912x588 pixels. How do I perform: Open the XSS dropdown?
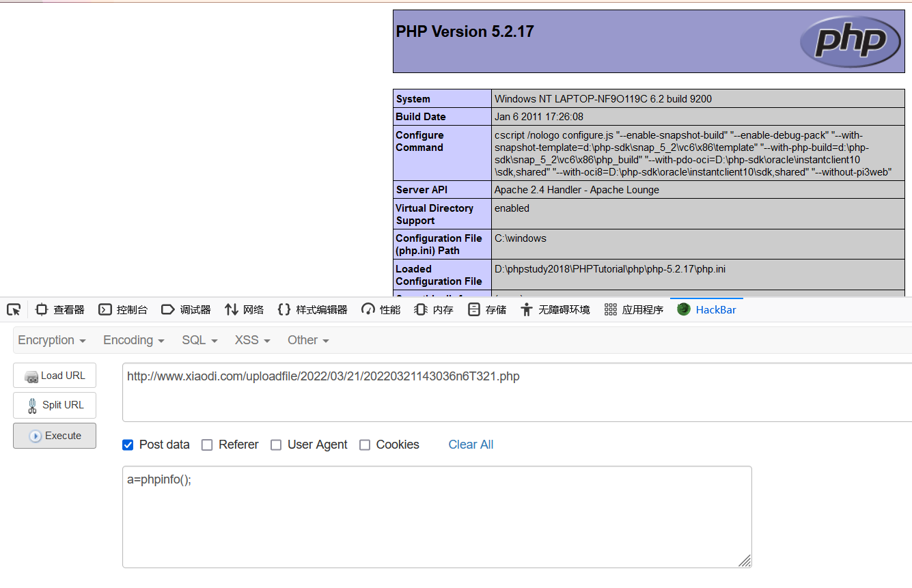(251, 339)
